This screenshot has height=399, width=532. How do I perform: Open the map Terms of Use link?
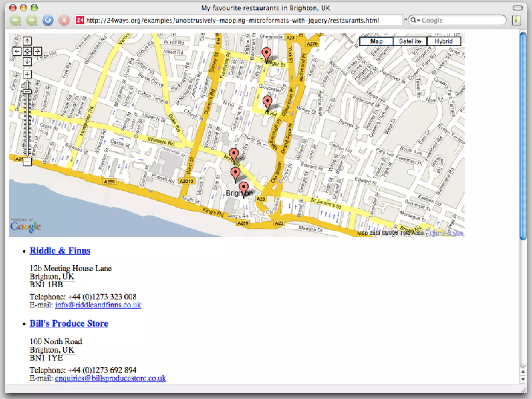tap(446, 233)
